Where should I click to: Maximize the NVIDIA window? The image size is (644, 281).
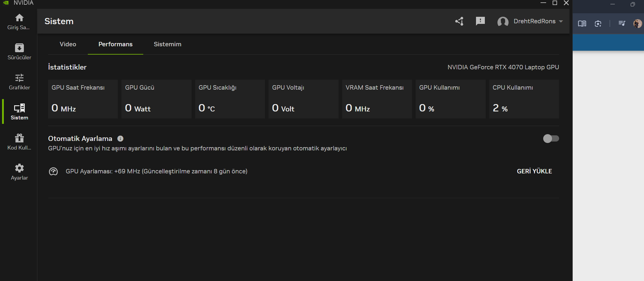(555, 3)
